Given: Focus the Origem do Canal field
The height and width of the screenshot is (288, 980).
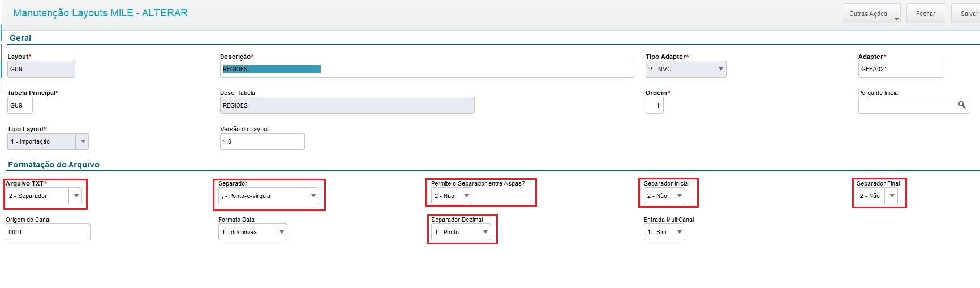Looking at the screenshot, I should (48, 232).
